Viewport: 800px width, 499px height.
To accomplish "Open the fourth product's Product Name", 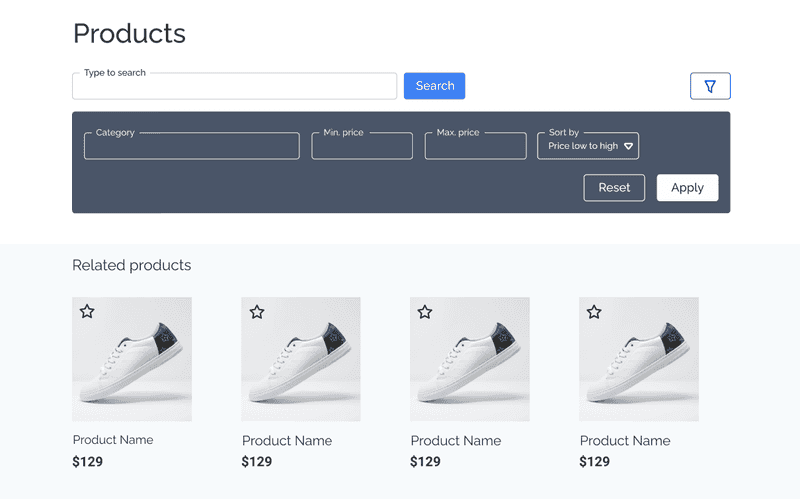I will coord(625,441).
